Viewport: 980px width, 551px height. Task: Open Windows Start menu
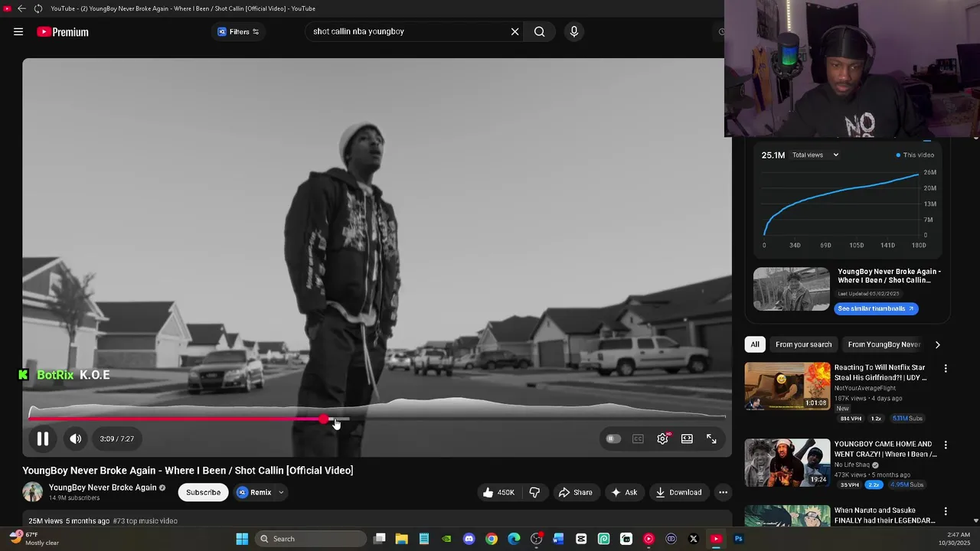click(242, 539)
